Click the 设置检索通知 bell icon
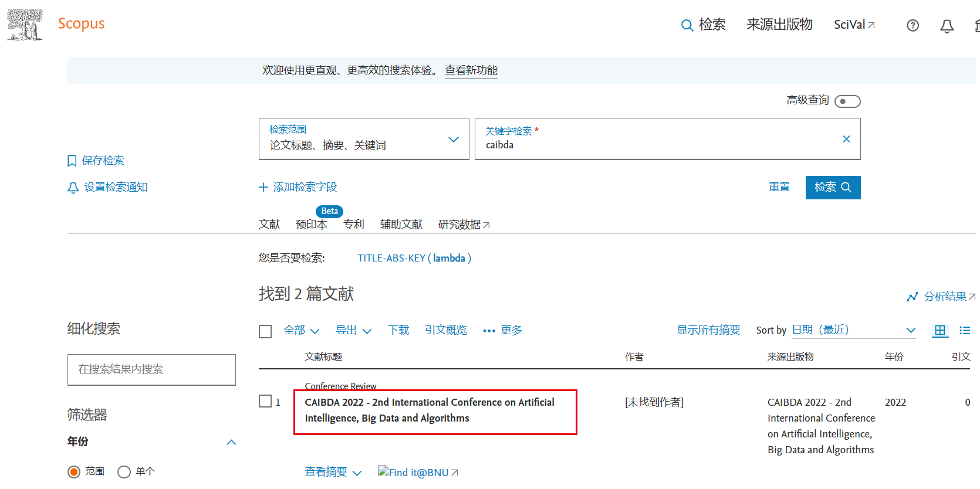The height and width of the screenshot is (489, 980). [73, 188]
